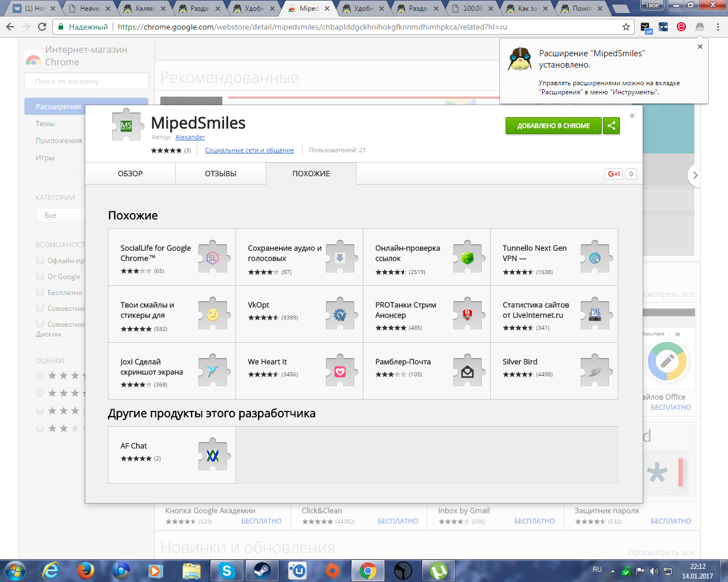Open Skype from the taskbar
728x582 pixels.
(227, 570)
